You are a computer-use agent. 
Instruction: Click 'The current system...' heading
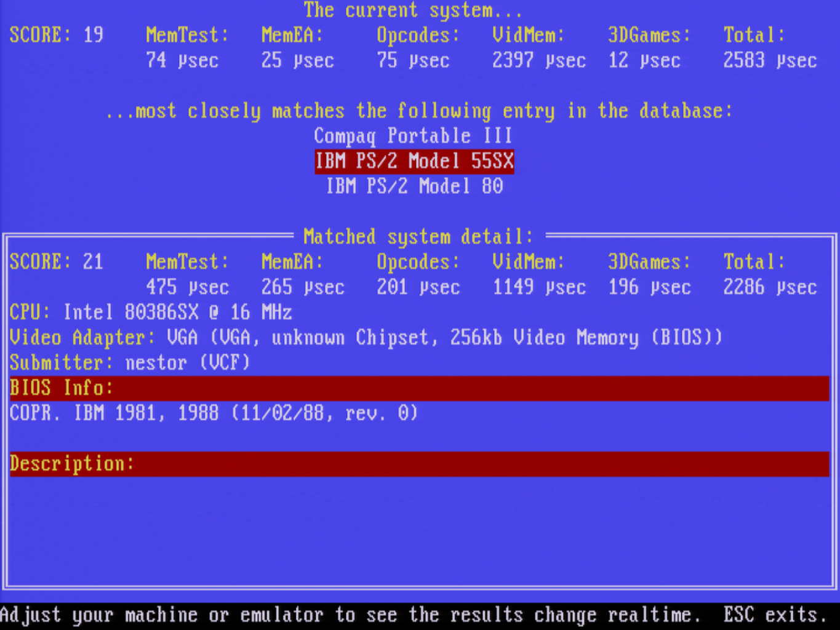(413, 10)
